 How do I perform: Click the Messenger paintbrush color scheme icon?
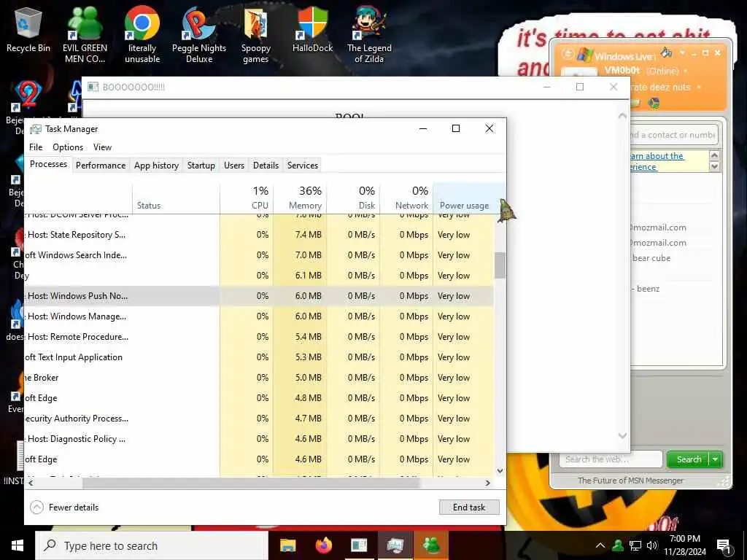(667, 52)
